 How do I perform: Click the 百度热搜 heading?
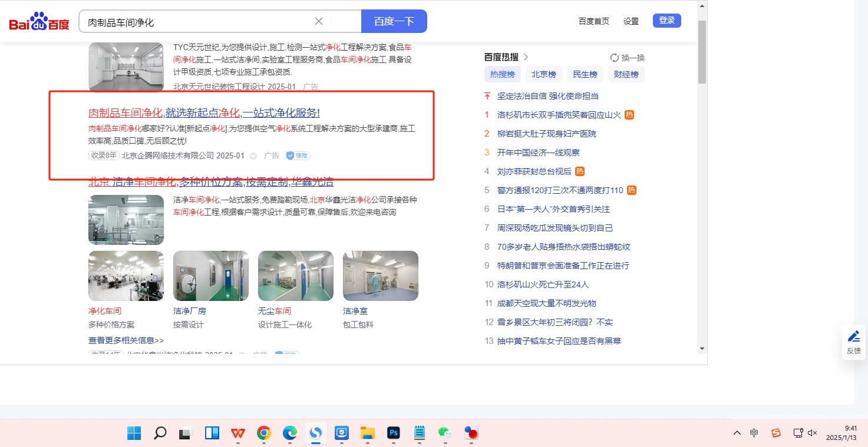click(501, 57)
